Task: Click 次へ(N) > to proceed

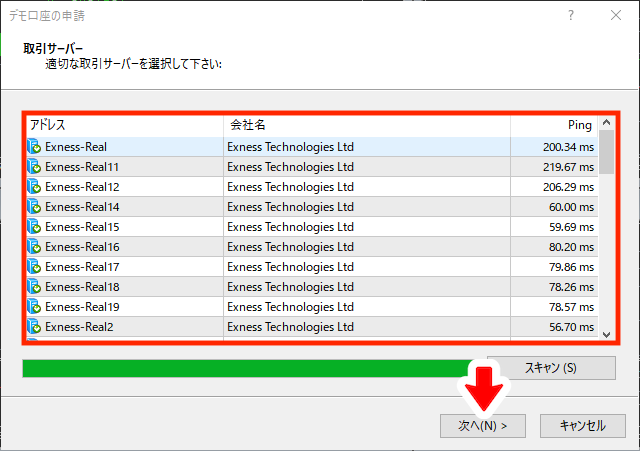Action: click(x=482, y=426)
